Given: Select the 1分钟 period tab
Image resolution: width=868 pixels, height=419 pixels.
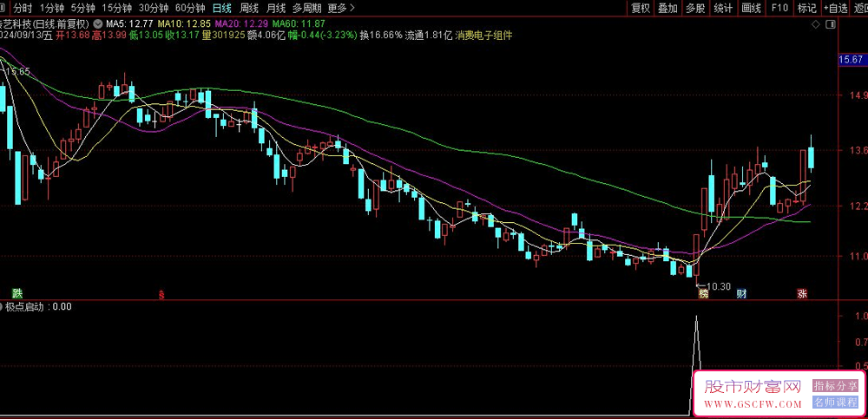Looking at the screenshot, I should click(x=52, y=8).
